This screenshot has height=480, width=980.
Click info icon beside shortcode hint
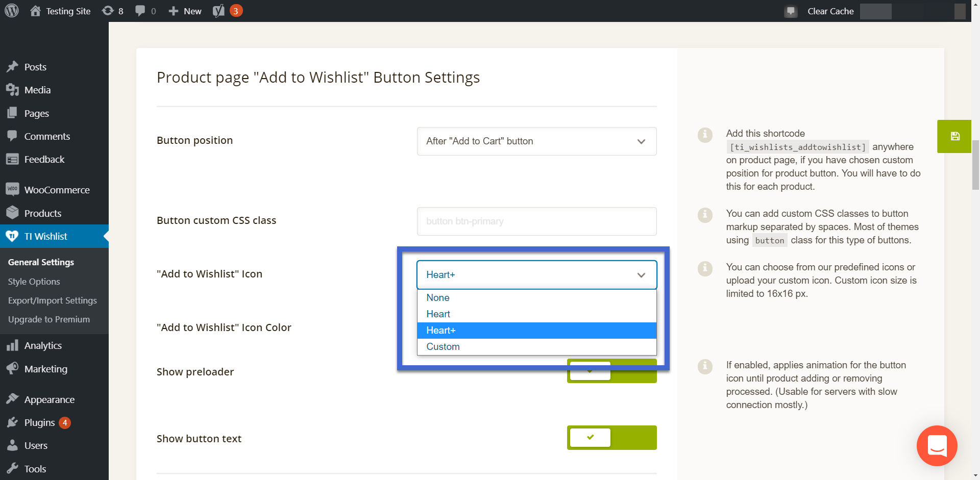[705, 135]
